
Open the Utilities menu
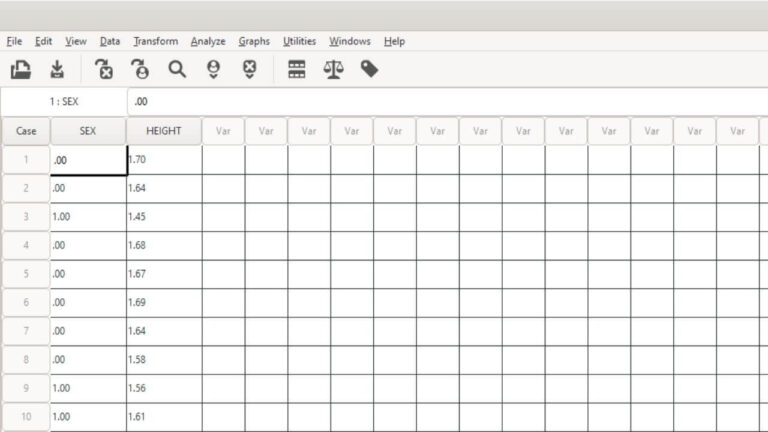299,42
